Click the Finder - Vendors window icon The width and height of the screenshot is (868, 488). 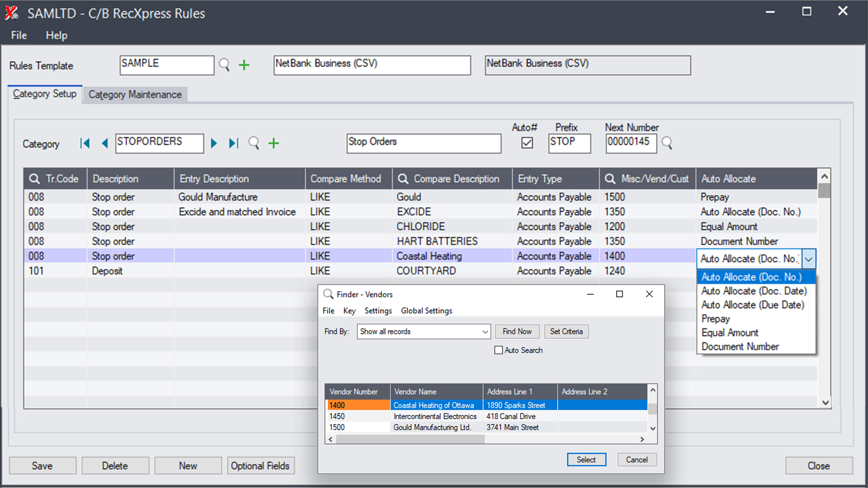point(329,294)
